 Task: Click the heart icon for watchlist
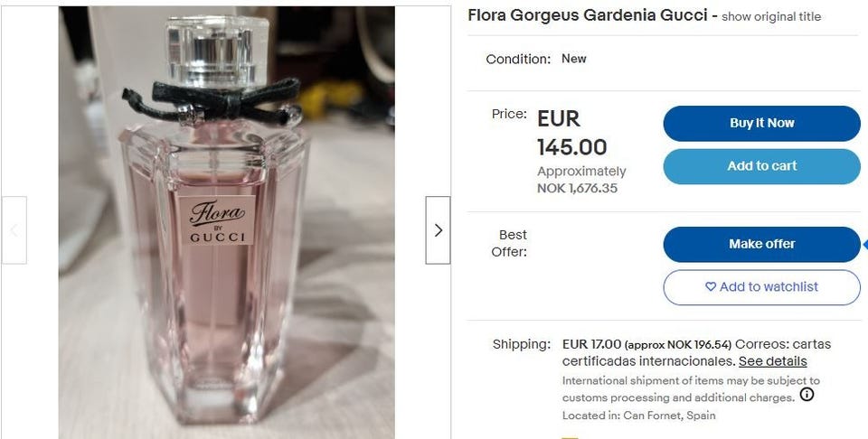[711, 286]
